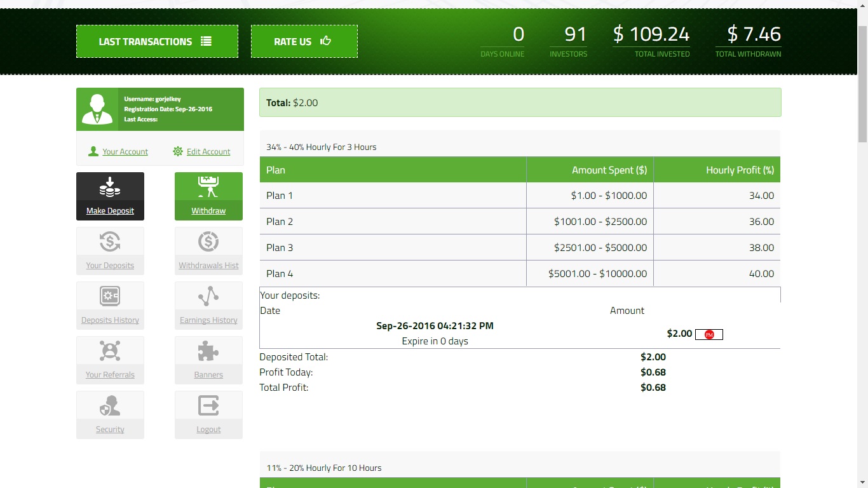This screenshot has height=488, width=868.
Task: Click the Banners puzzle piece icon
Action: pos(208,351)
